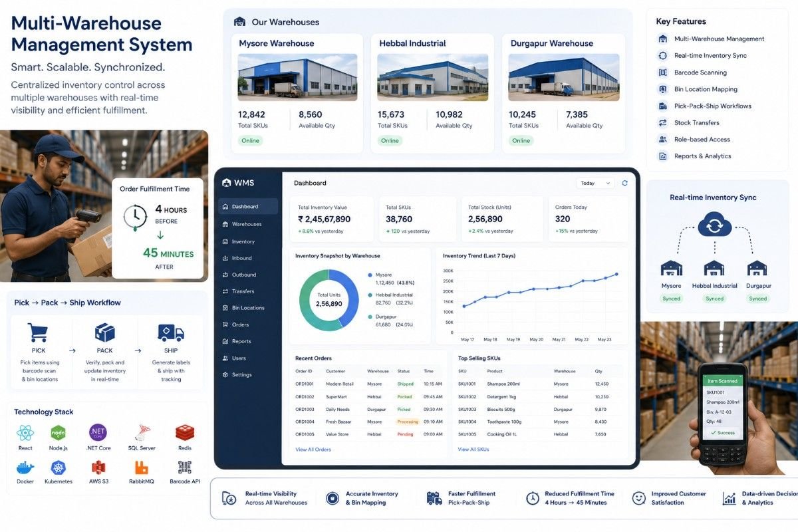Click the WMS logo icon
Viewport: 798px width, 532px height.
pyautogui.click(x=226, y=183)
